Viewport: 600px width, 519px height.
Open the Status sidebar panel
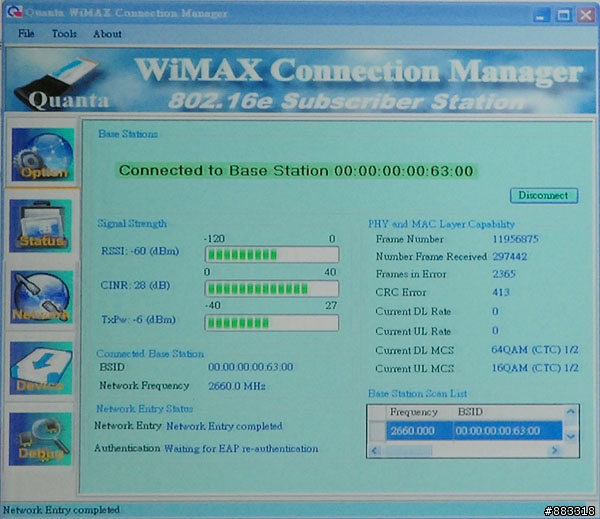[x=41, y=225]
